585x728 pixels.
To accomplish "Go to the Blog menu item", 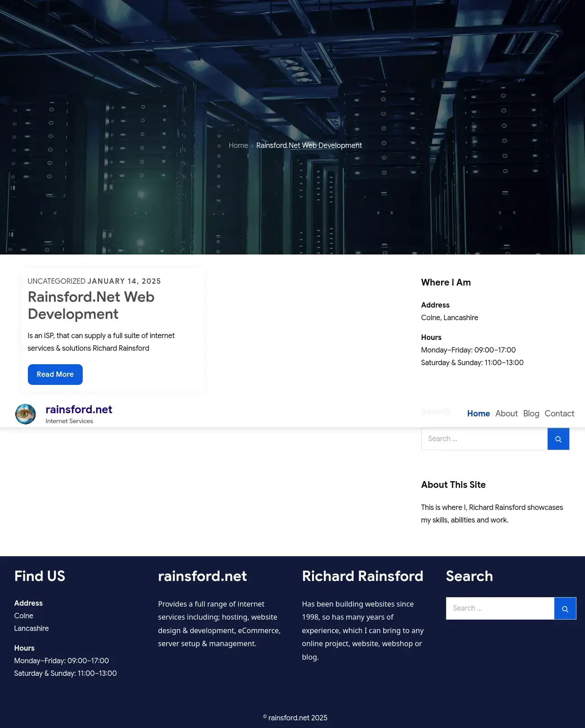I will coord(531,414).
